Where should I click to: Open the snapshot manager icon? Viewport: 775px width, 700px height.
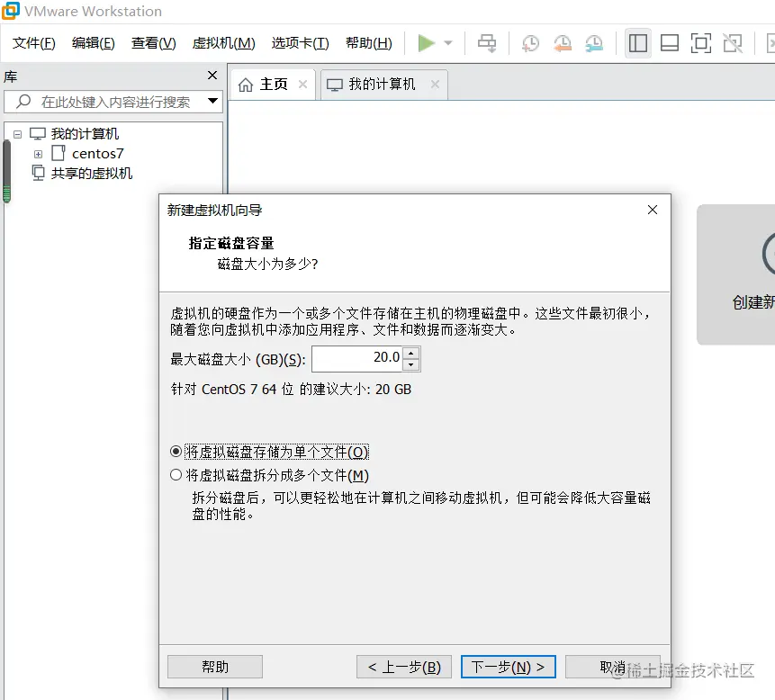coord(594,43)
